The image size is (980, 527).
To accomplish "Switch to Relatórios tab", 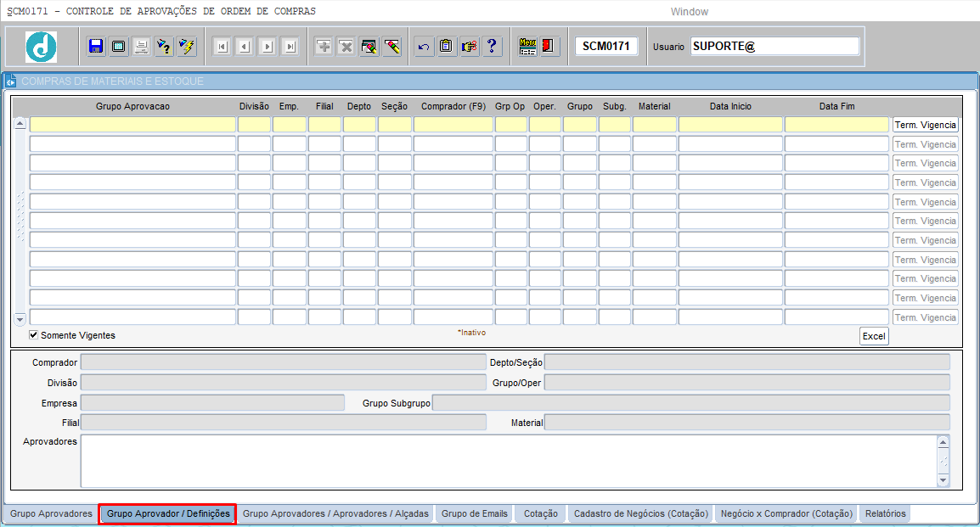I will [x=885, y=513].
